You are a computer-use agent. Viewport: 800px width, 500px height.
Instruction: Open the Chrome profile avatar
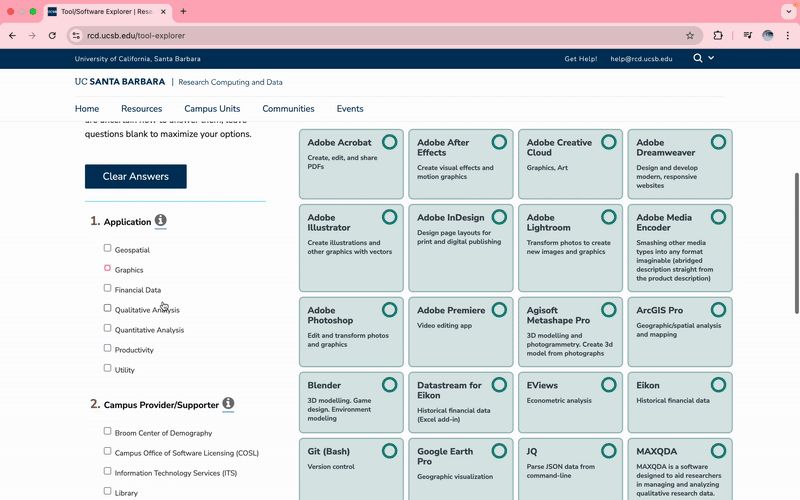click(767, 36)
